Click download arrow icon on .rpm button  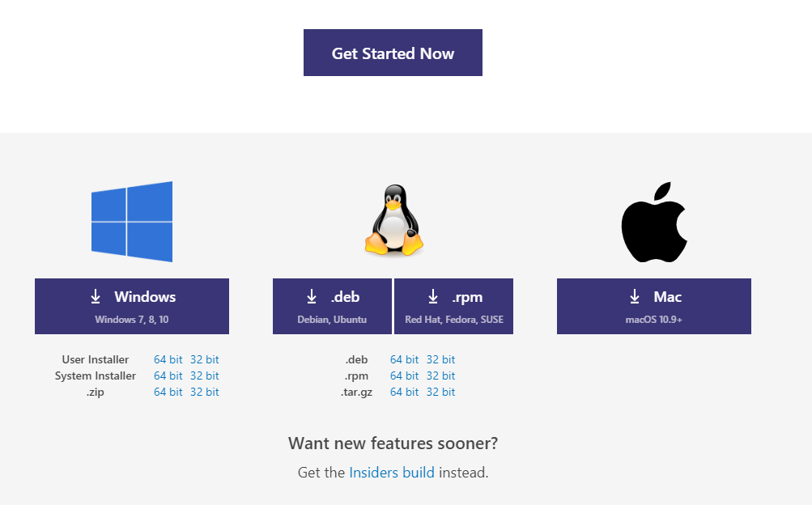point(433,296)
